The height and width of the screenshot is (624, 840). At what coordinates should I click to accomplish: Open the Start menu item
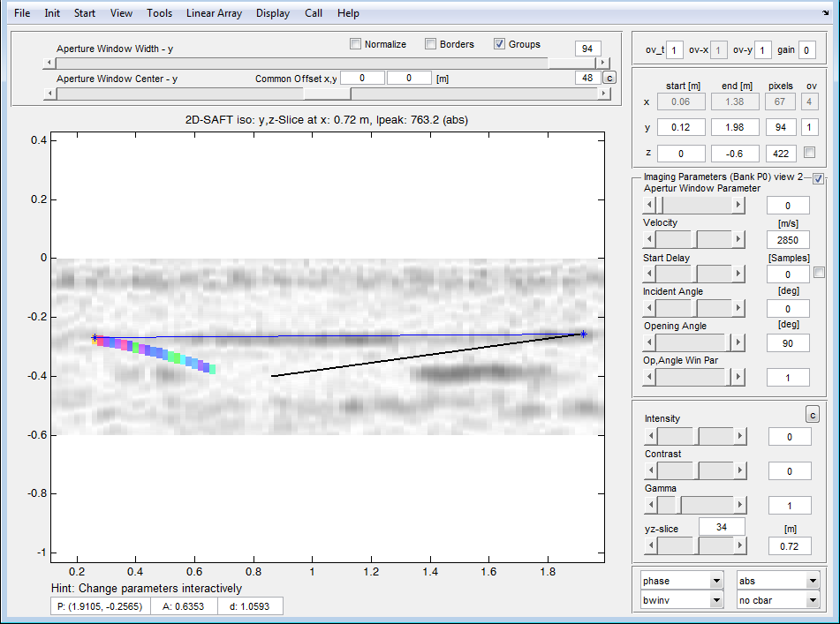[84, 13]
